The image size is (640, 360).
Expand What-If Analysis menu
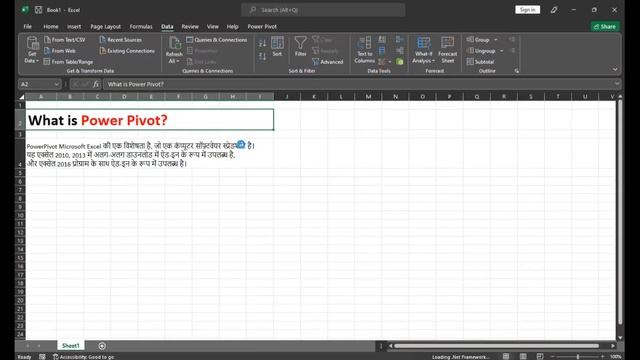pos(423,50)
